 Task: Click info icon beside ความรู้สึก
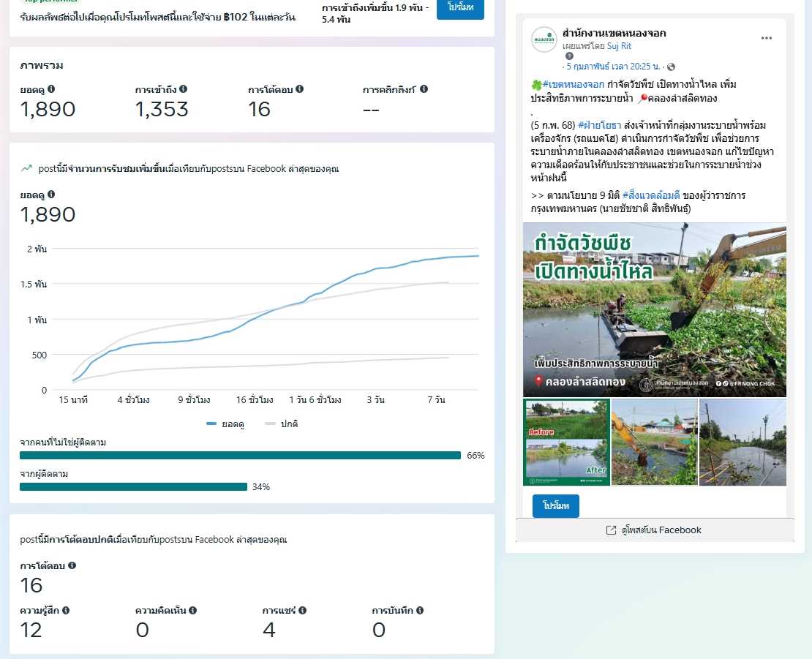click(x=66, y=610)
